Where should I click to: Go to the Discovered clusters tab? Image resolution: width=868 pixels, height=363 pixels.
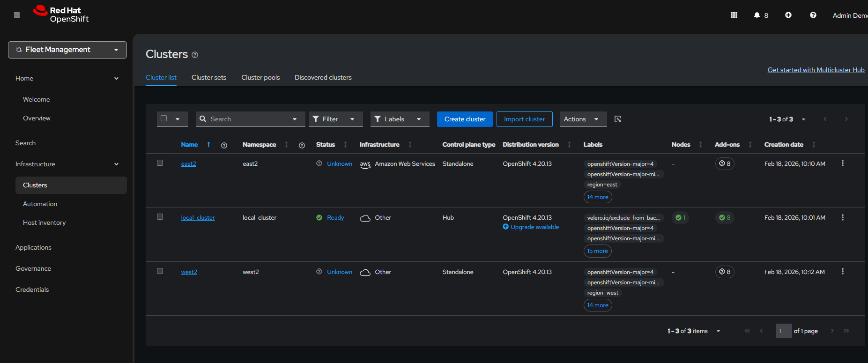point(323,77)
